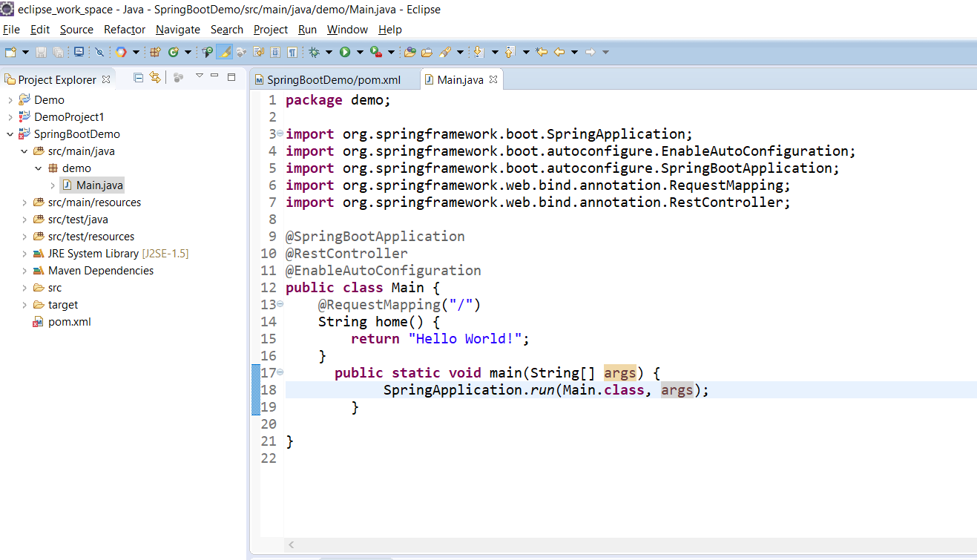The width and height of the screenshot is (977, 560).
Task: Click the New file wizard icon
Action: coord(10,52)
